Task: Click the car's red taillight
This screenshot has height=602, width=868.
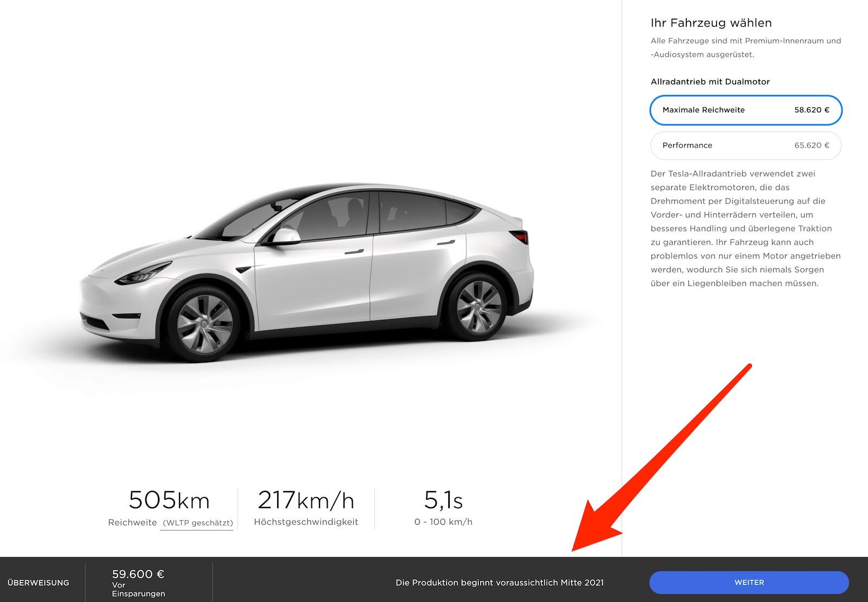Action: pyautogui.click(x=520, y=237)
